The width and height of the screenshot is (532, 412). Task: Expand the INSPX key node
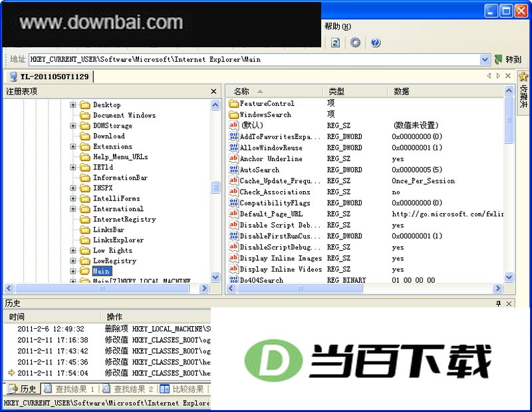pyautogui.click(x=73, y=188)
